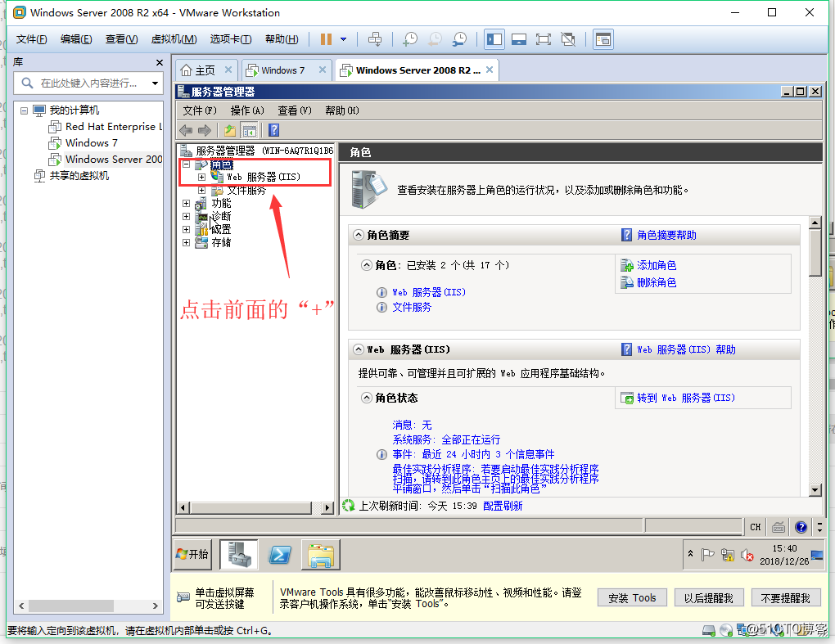
Task: Click the library search input field
Action: tap(88, 83)
